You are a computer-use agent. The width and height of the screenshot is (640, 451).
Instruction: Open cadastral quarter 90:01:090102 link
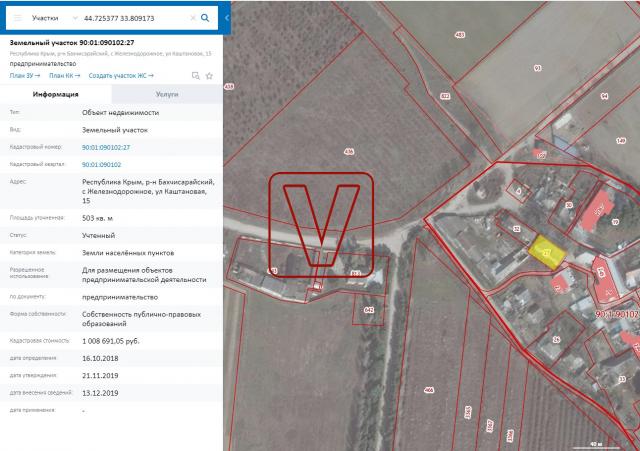(x=101, y=164)
